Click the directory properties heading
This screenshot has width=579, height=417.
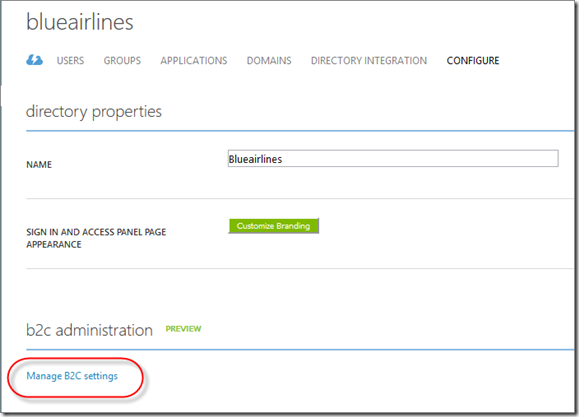click(x=94, y=112)
